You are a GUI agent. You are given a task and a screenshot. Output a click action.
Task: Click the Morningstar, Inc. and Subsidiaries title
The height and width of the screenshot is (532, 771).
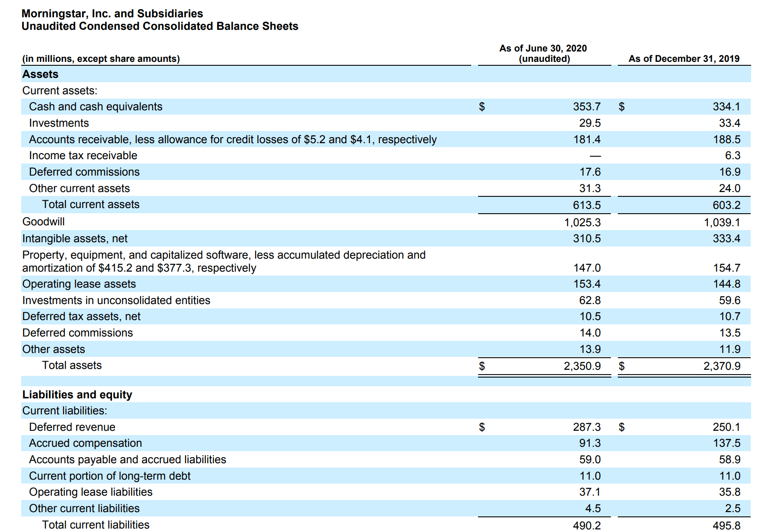(x=112, y=13)
